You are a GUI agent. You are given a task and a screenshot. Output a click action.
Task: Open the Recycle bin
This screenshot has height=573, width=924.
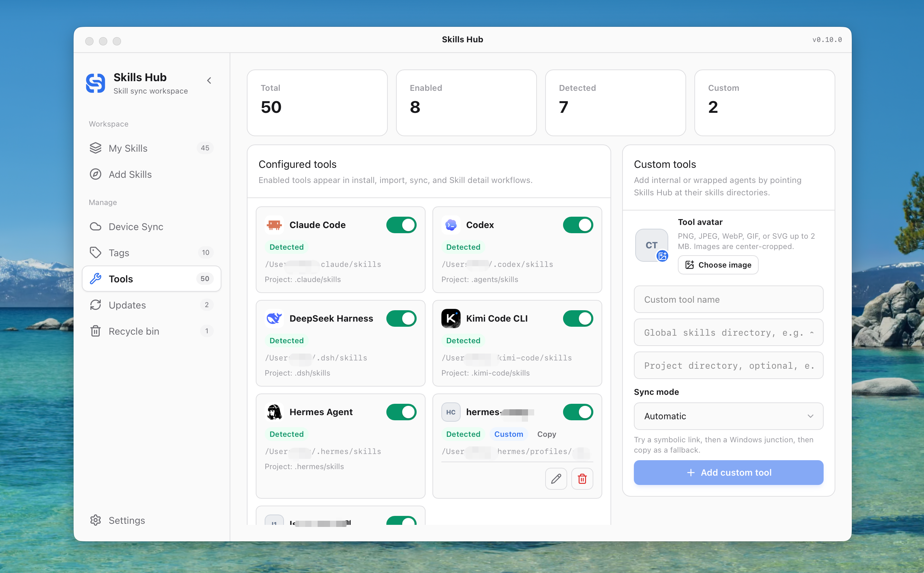coord(151,331)
